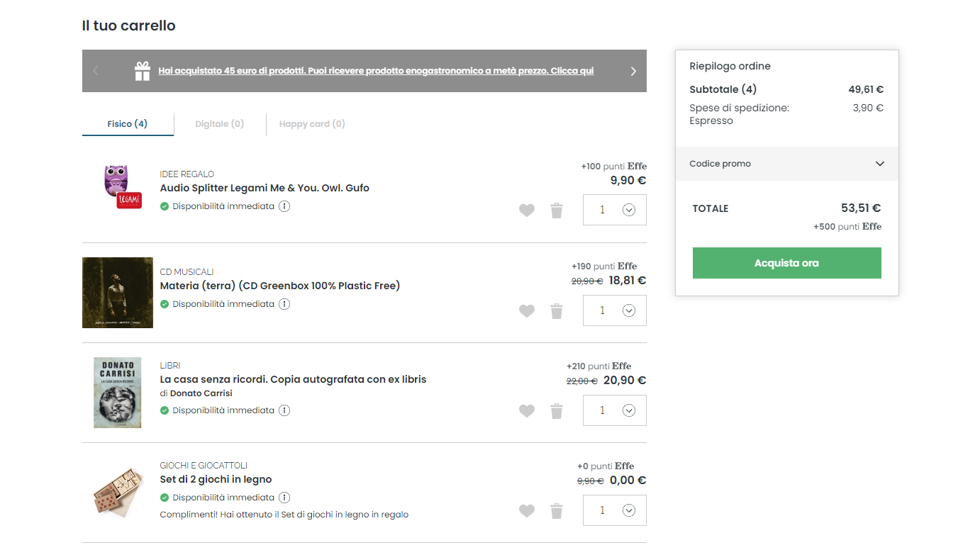This screenshot has width=980, height=555.
Task: Favorite La casa senza ricordi book
Action: (x=526, y=410)
